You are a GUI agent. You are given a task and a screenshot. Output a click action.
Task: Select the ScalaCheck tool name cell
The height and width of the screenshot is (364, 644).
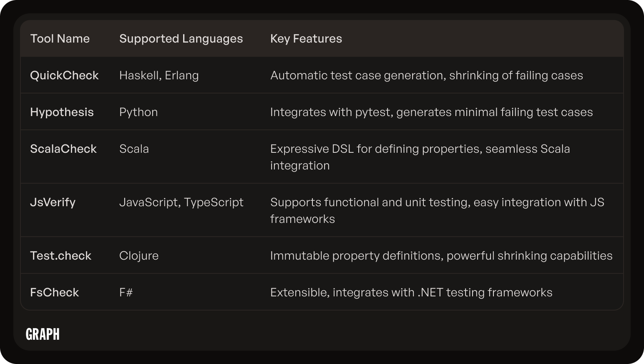[x=63, y=149]
